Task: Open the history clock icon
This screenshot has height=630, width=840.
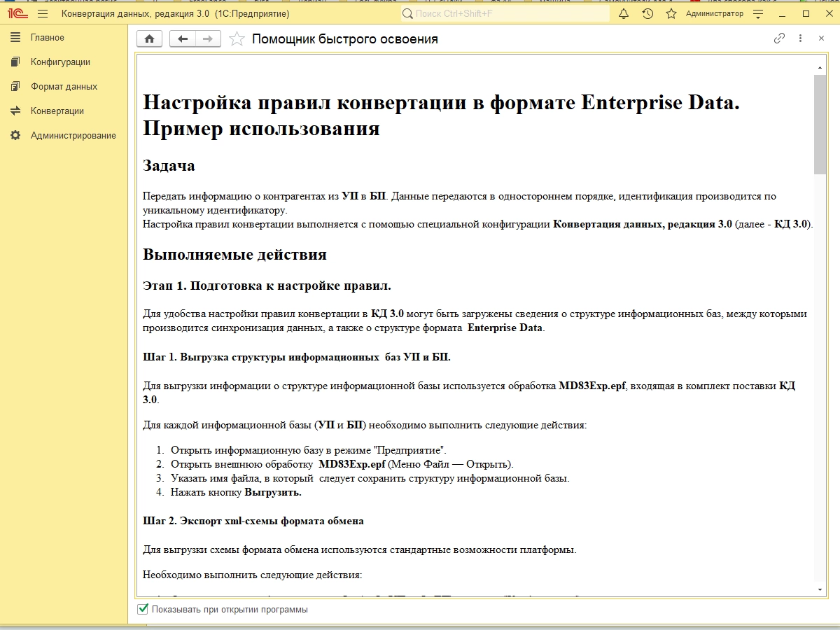Action: (647, 14)
